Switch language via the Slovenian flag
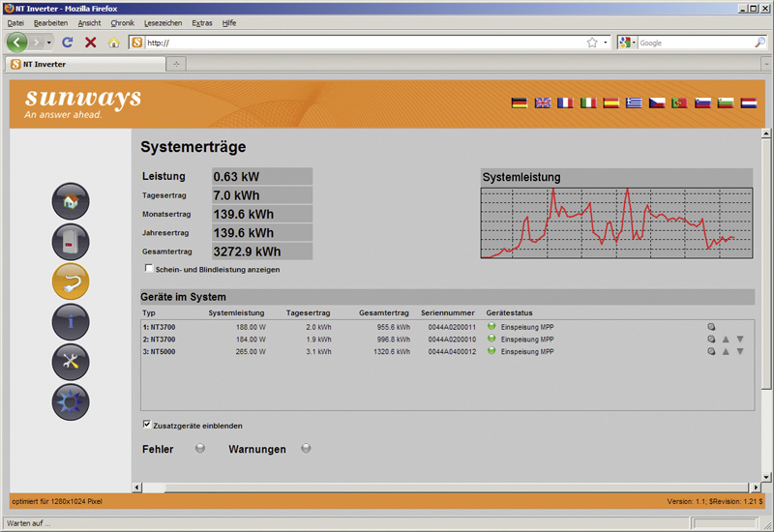 (x=702, y=103)
